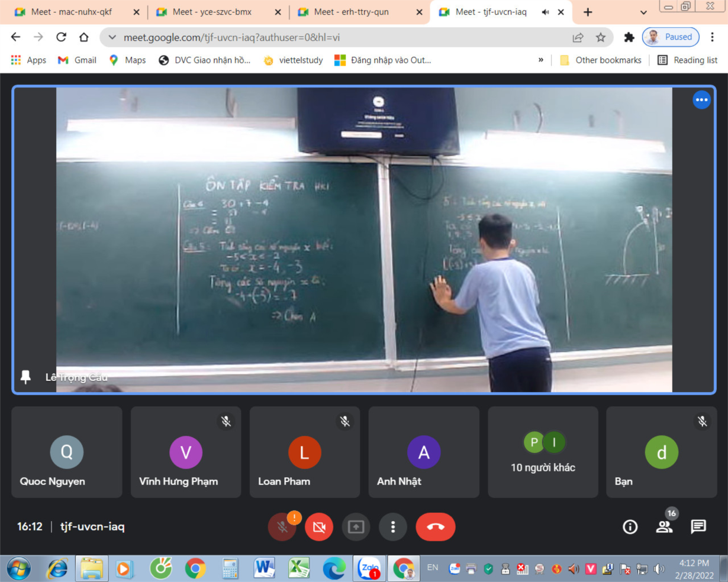The image size is (728, 582).
Task: Open the meeting chat panel
Action: [x=698, y=526]
